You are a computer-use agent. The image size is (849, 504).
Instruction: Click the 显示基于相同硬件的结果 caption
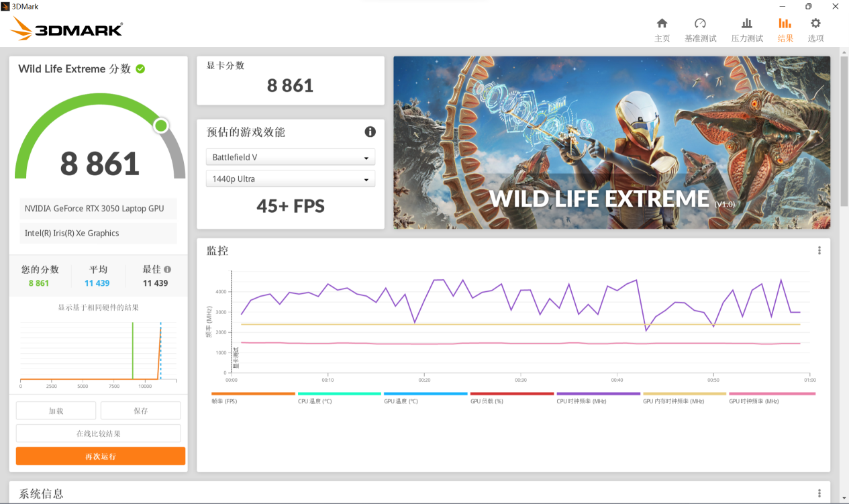[x=98, y=307]
